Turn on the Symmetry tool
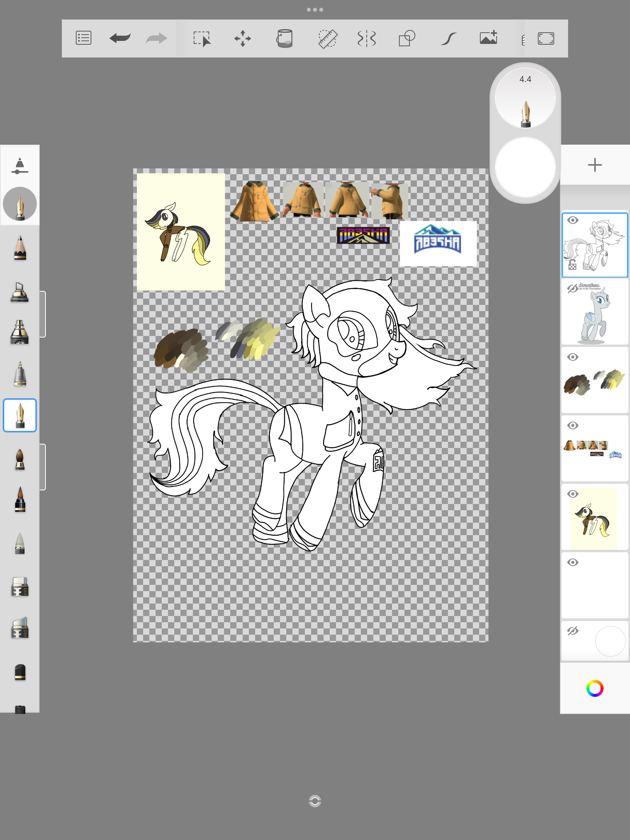 click(x=366, y=38)
